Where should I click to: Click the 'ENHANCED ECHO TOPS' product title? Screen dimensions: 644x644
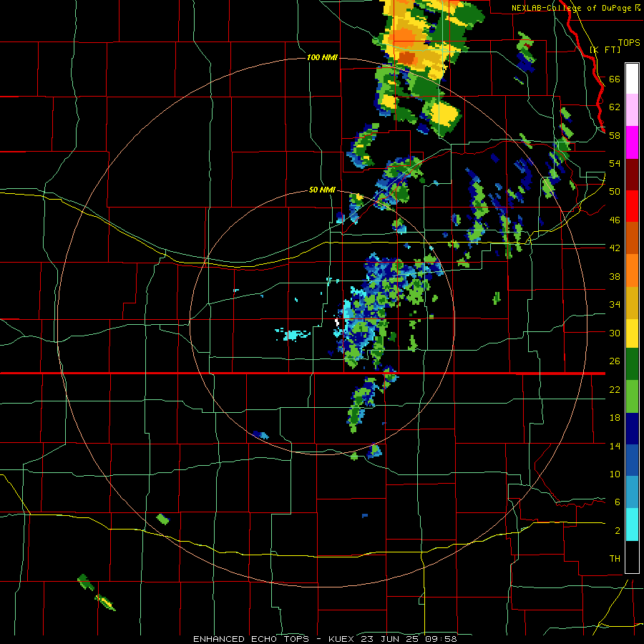251,639
